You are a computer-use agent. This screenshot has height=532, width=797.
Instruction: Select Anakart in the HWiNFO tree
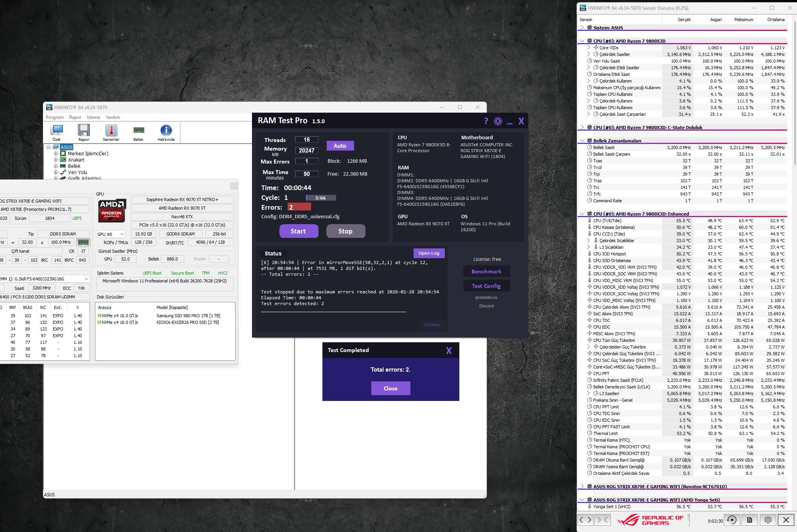76,160
